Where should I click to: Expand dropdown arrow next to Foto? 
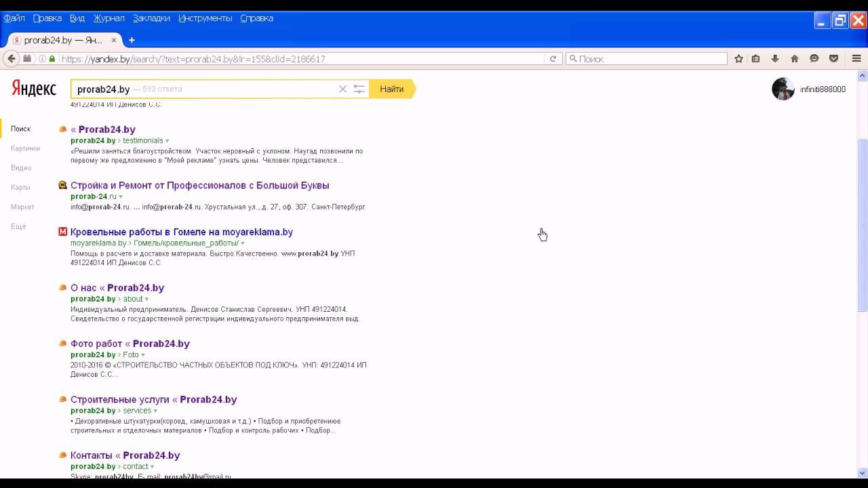[143, 355]
